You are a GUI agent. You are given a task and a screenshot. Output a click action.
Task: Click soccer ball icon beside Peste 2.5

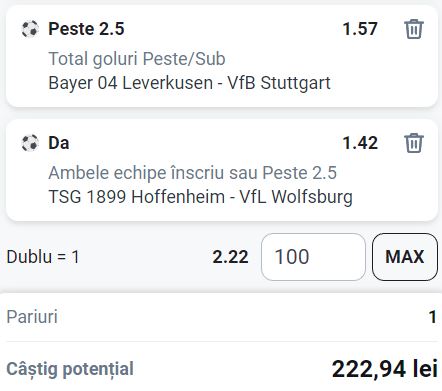pyautogui.click(x=30, y=29)
